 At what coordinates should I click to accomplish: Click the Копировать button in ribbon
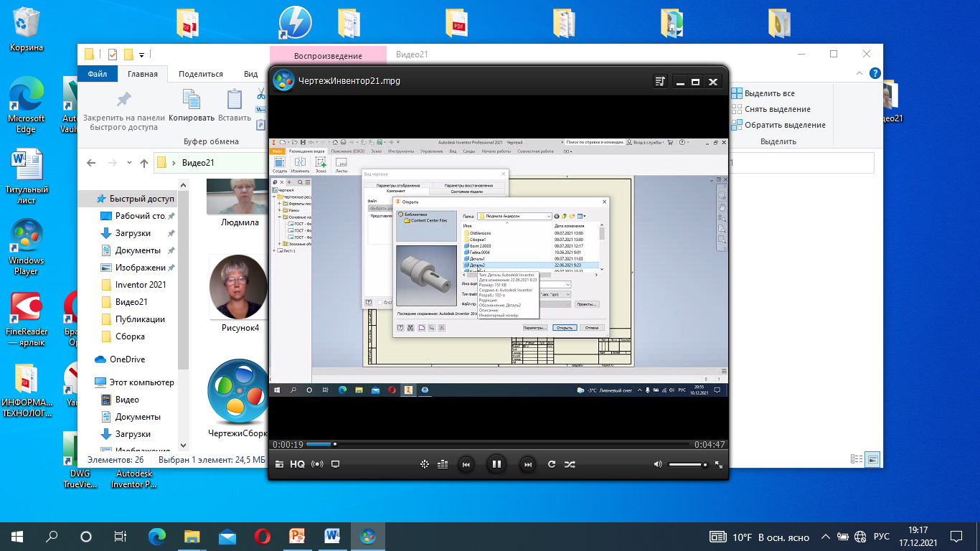pyautogui.click(x=192, y=106)
